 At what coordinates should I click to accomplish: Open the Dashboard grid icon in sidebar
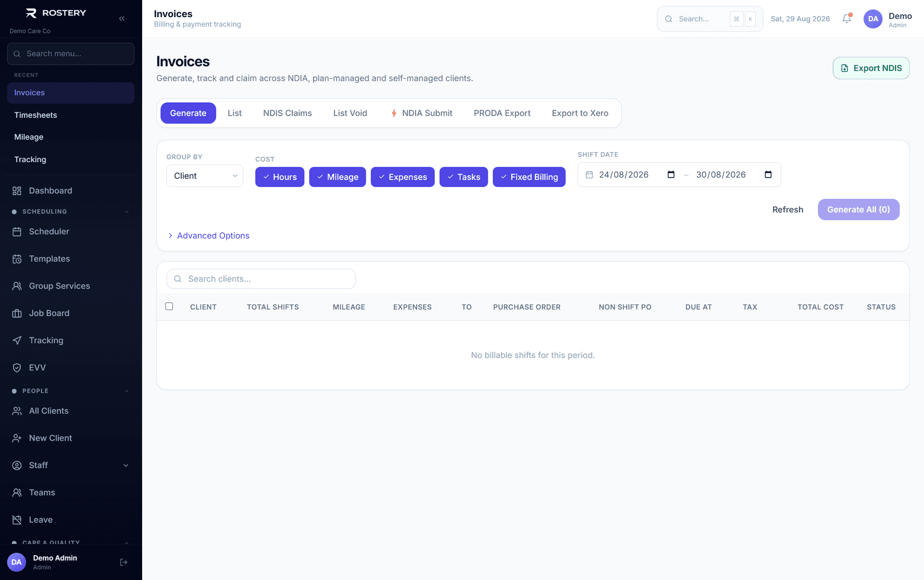(17, 191)
